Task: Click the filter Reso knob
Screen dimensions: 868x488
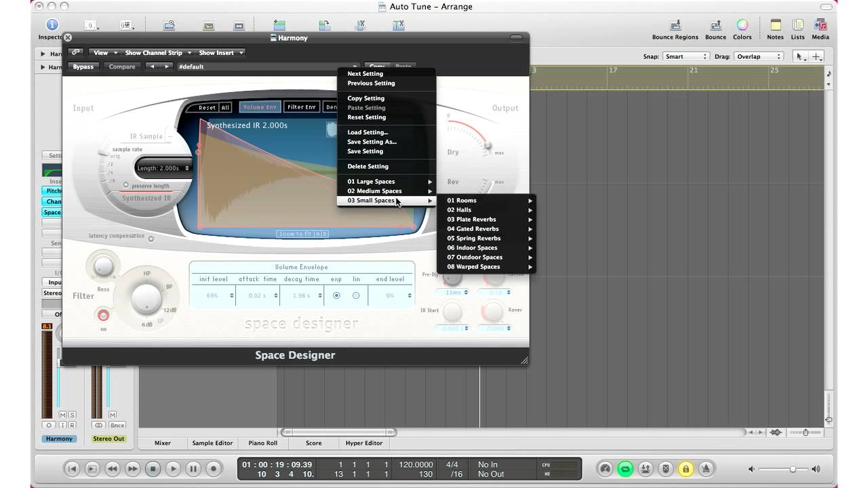Action: tap(103, 266)
